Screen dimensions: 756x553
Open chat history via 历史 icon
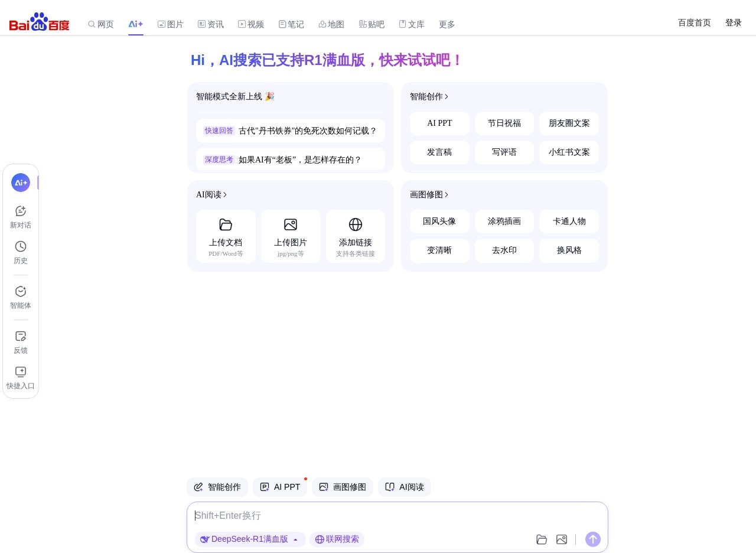coord(21,246)
